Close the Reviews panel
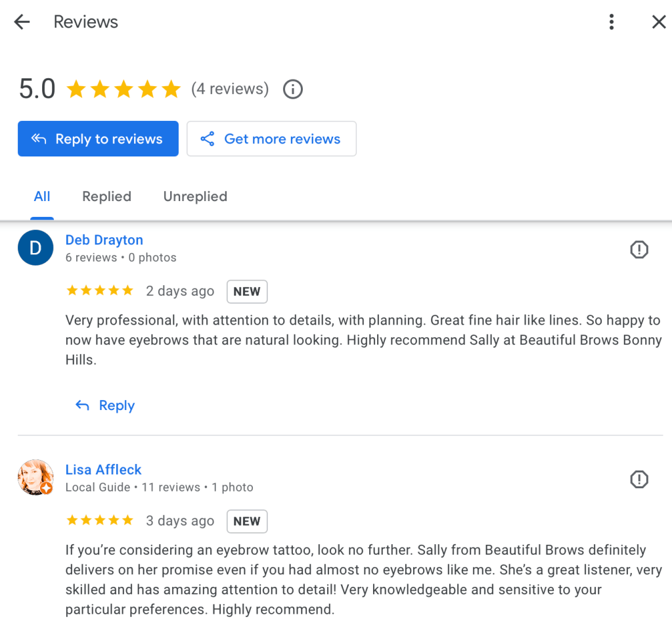Viewport: 672px width, 621px height. click(x=658, y=22)
